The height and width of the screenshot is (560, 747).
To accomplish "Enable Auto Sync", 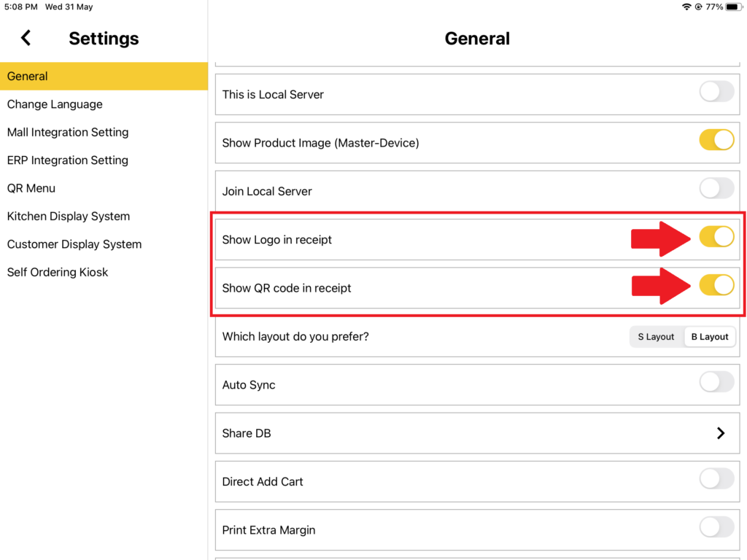I will tap(716, 382).
